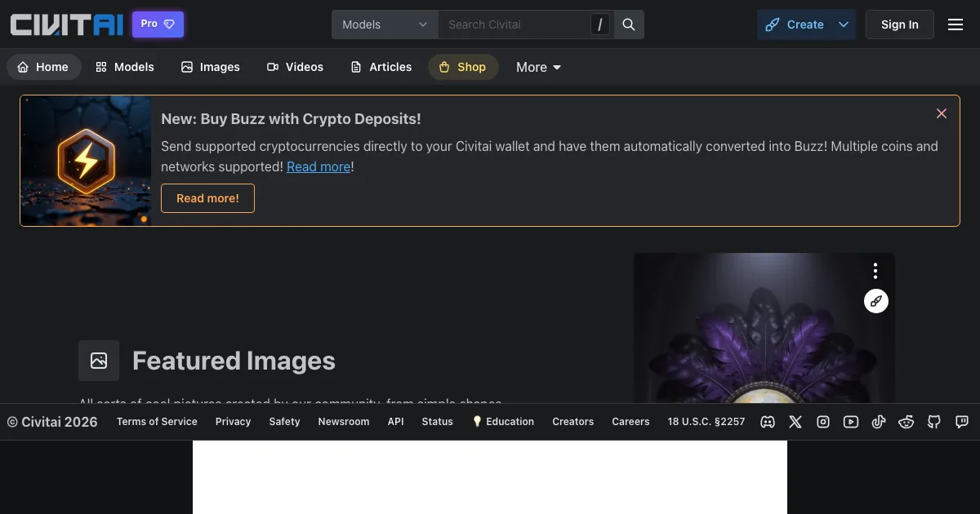Switch to the Images tab
The width and height of the screenshot is (980, 514).
point(211,67)
